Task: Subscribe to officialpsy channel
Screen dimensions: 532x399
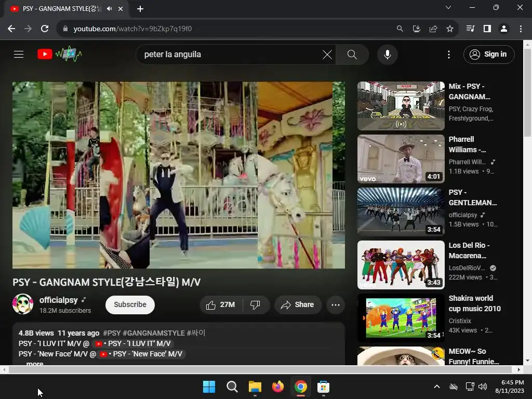Action: coord(130,304)
